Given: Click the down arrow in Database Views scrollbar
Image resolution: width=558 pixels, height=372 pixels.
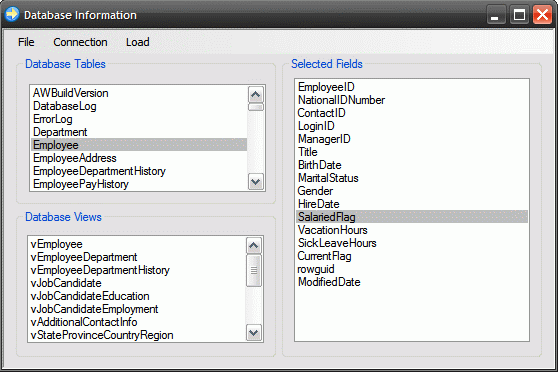Looking at the screenshot, I should [254, 333].
